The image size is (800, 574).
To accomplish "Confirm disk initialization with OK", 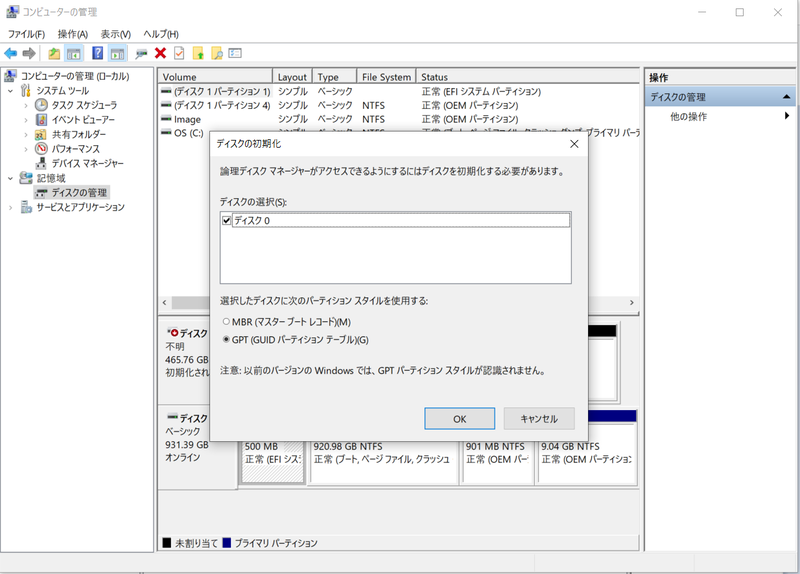I will point(459,419).
